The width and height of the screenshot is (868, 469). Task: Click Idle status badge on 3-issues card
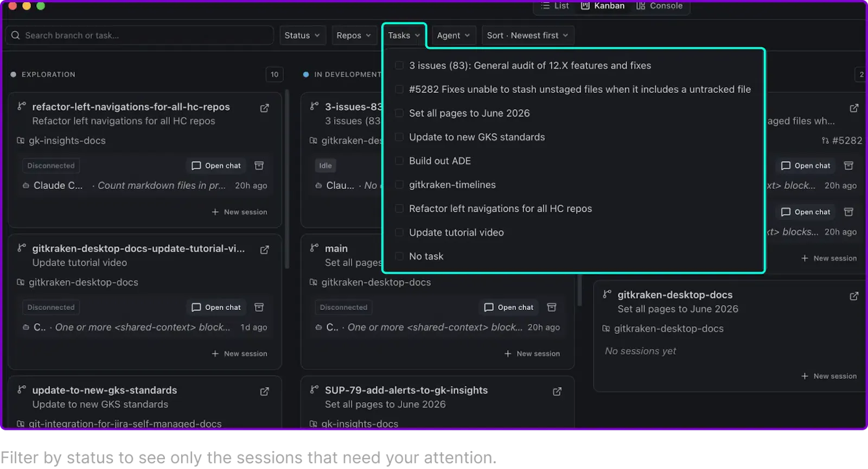tap(325, 166)
